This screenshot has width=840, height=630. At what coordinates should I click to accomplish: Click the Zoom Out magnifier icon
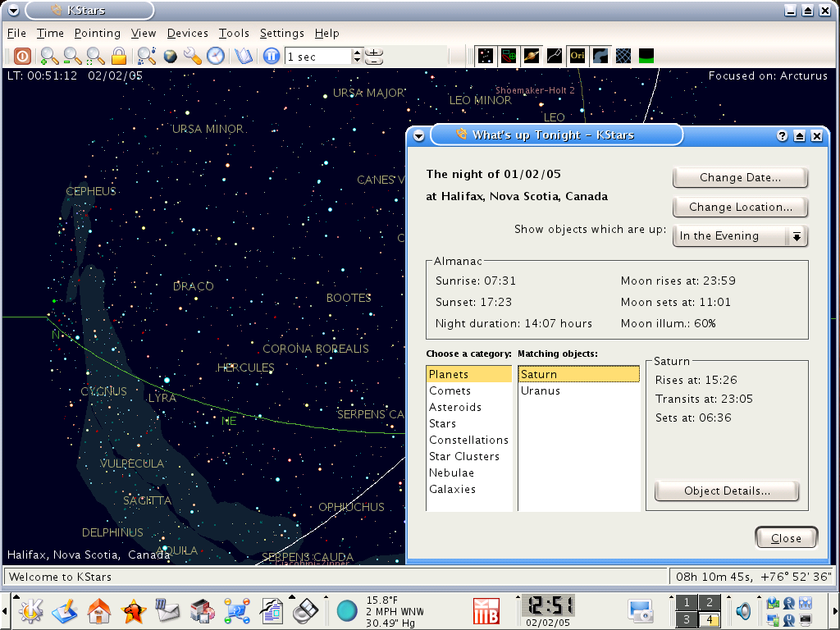[72, 56]
